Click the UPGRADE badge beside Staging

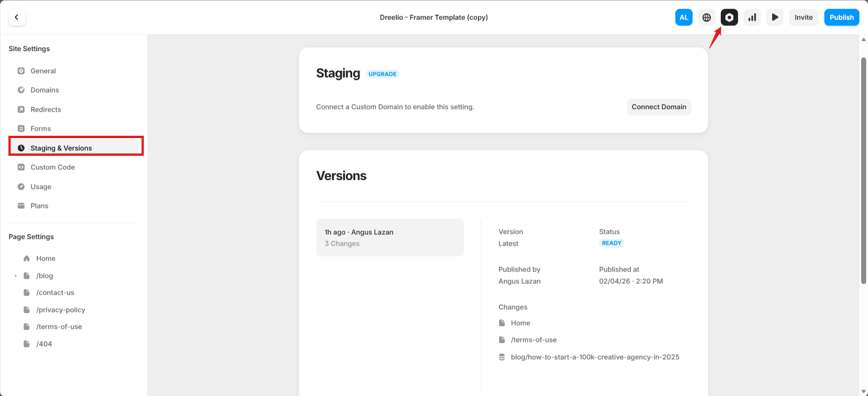pos(382,74)
